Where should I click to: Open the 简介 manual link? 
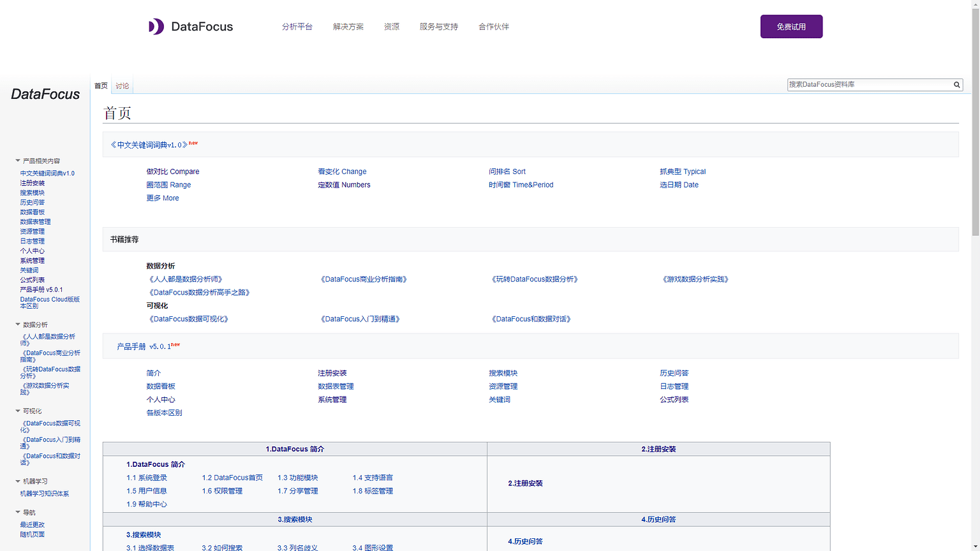click(x=154, y=373)
